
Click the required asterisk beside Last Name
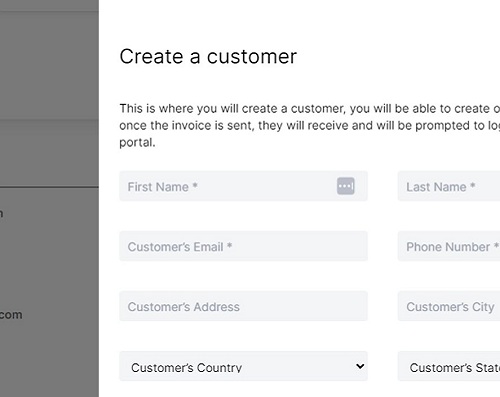(472, 185)
